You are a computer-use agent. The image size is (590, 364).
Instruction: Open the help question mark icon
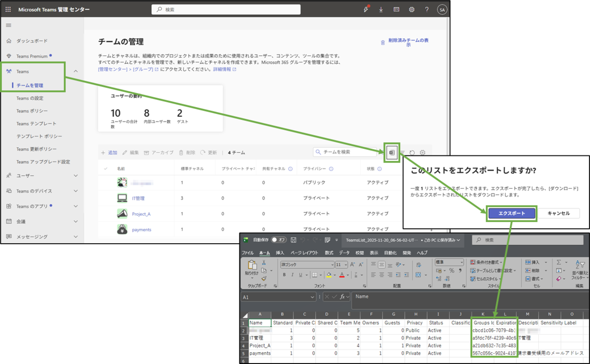point(427,9)
